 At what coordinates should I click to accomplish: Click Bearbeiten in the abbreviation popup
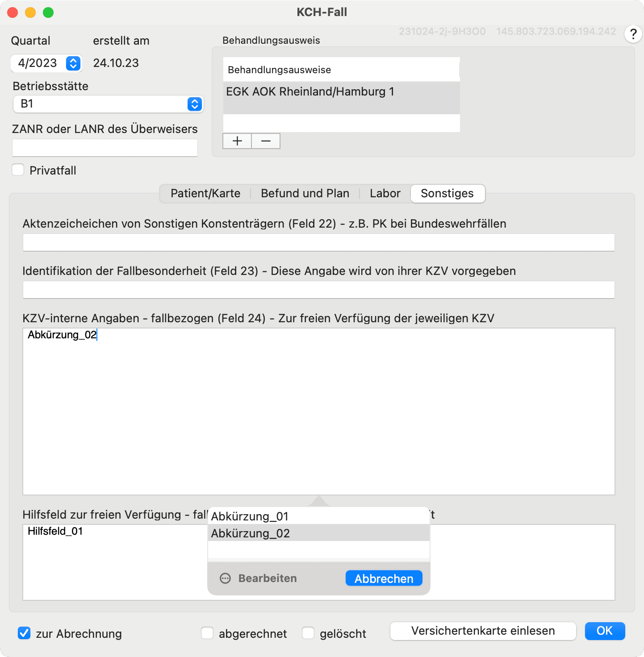[268, 578]
